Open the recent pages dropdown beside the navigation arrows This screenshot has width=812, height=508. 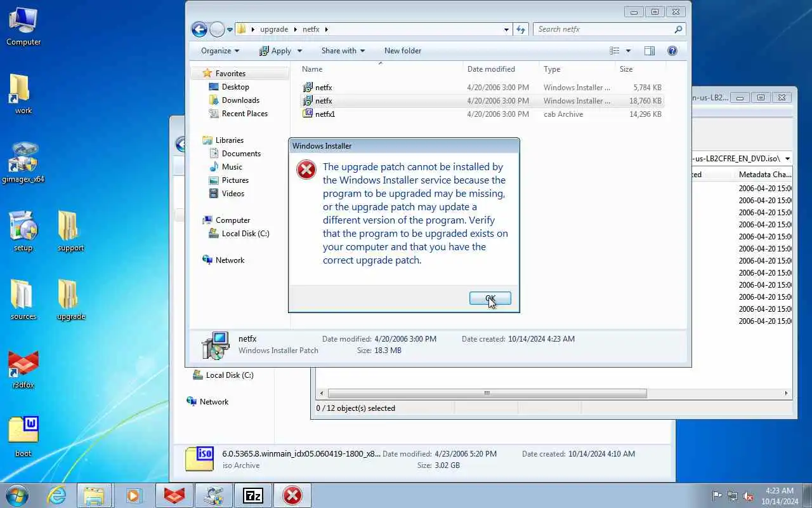[x=230, y=30]
